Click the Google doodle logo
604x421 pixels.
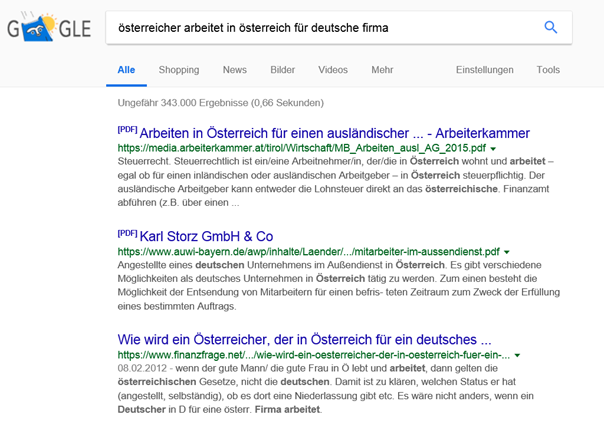46,29
